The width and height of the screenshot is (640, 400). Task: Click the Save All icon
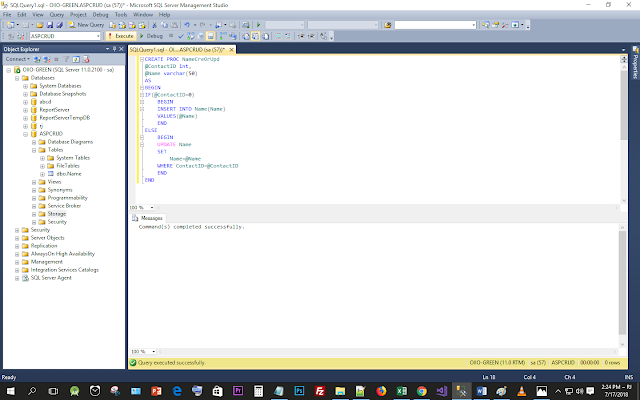tap(60, 25)
